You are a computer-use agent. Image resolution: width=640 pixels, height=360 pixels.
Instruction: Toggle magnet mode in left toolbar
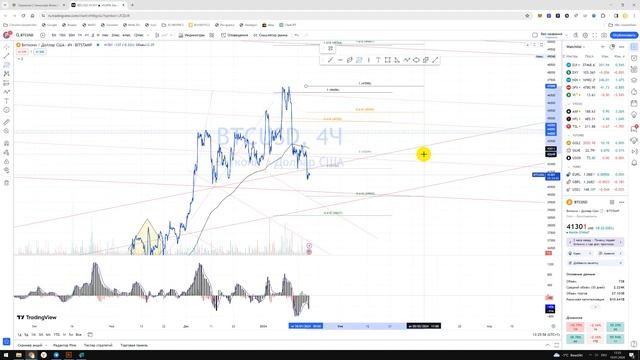(x=6, y=143)
